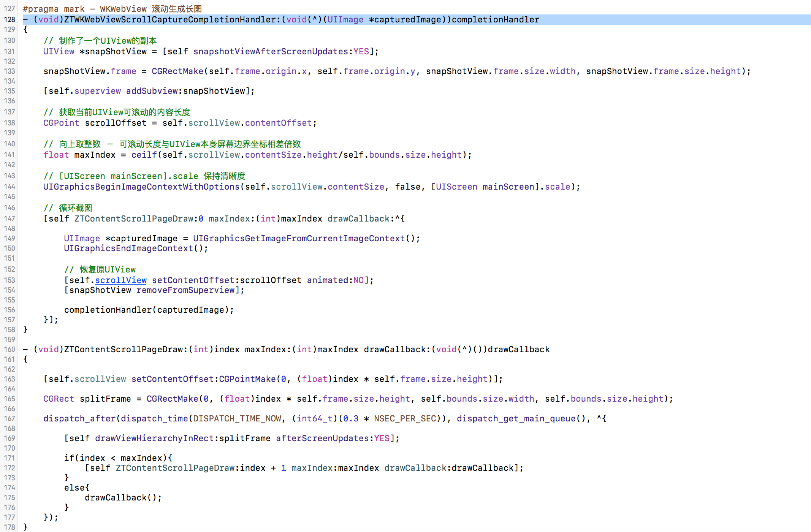This screenshot has width=811, height=532.
Task: Click afterScreenUpdates:YES on line 169
Action: (333, 438)
